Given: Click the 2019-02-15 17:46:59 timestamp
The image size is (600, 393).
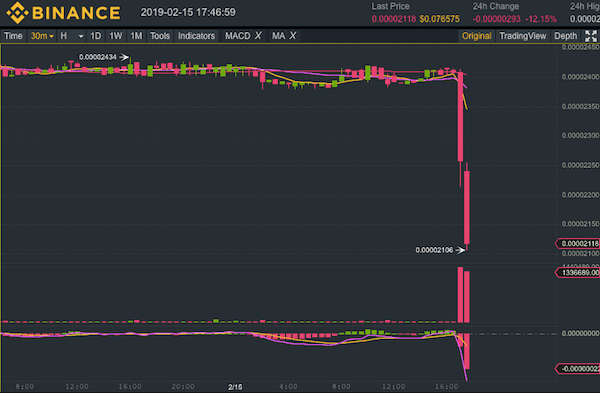Looking at the screenshot, I should coord(188,12).
